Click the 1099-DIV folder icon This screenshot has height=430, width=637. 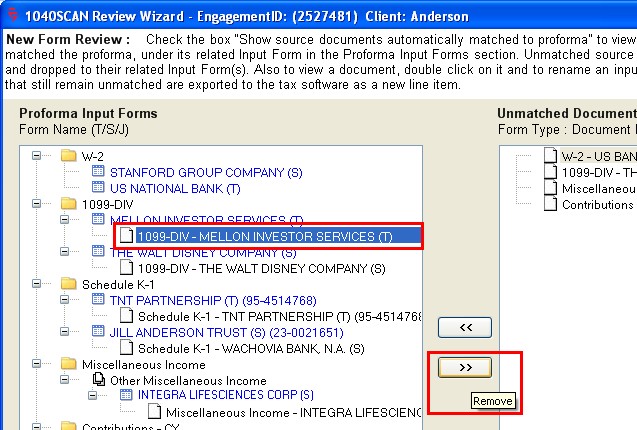[x=69, y=203]
